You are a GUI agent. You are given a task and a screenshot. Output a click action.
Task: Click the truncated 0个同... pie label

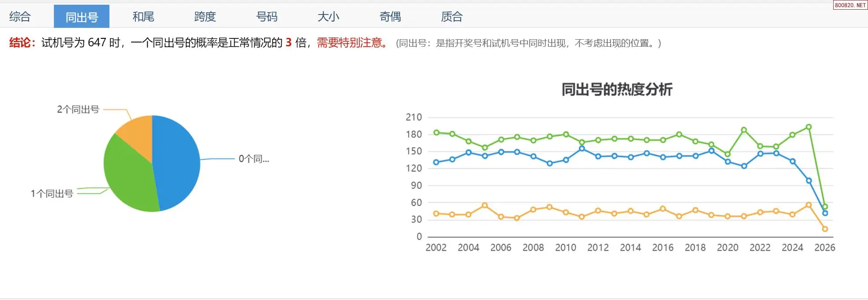253,159
